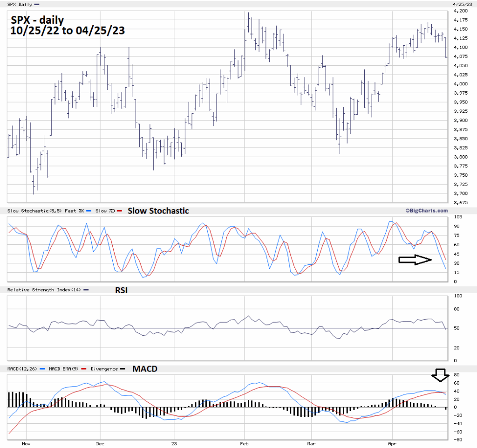Click the red Slow %D legend marker

(119, 211)
